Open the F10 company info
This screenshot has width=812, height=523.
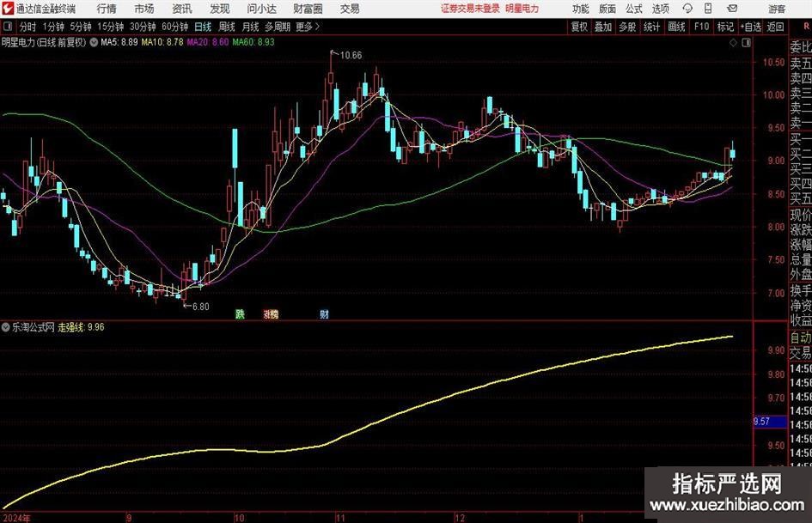pyautogui.click(x=702, y=27)
